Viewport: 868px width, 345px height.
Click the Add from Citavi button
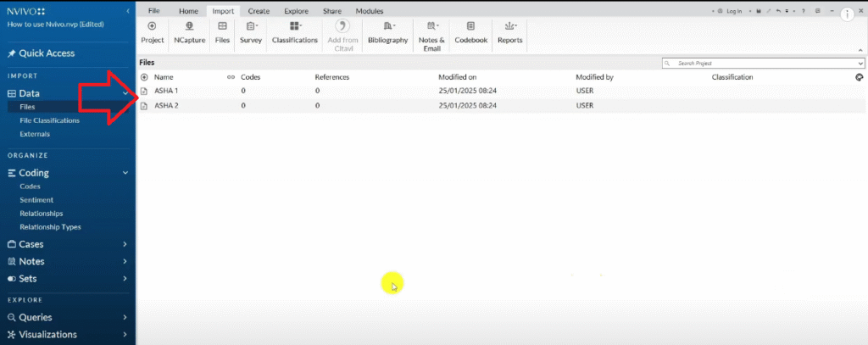tap(342, 36)
